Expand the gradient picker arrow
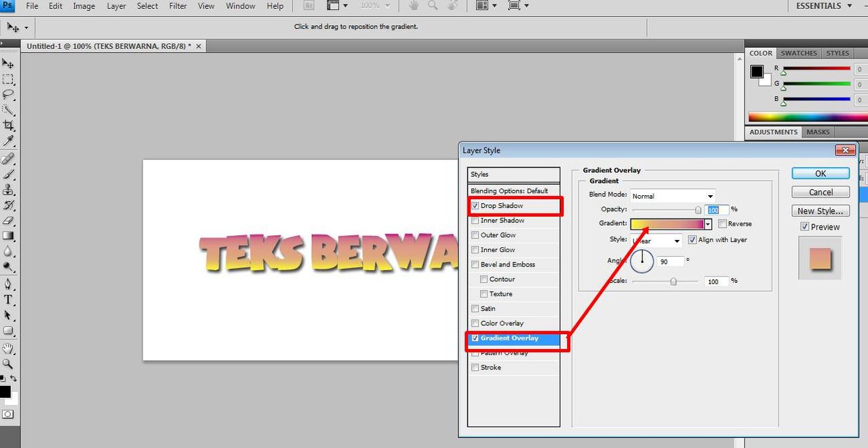Screen dimensions: 868x448 click(707, 224)
